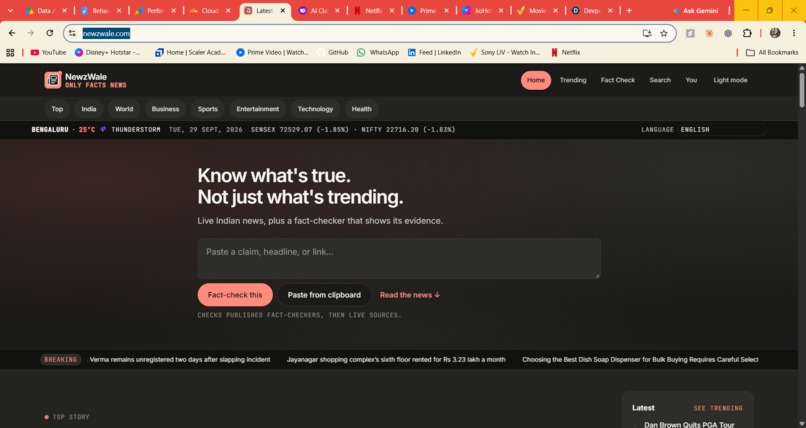
Task: Click the NewzWale logo icon
Action: coord(53,80)
